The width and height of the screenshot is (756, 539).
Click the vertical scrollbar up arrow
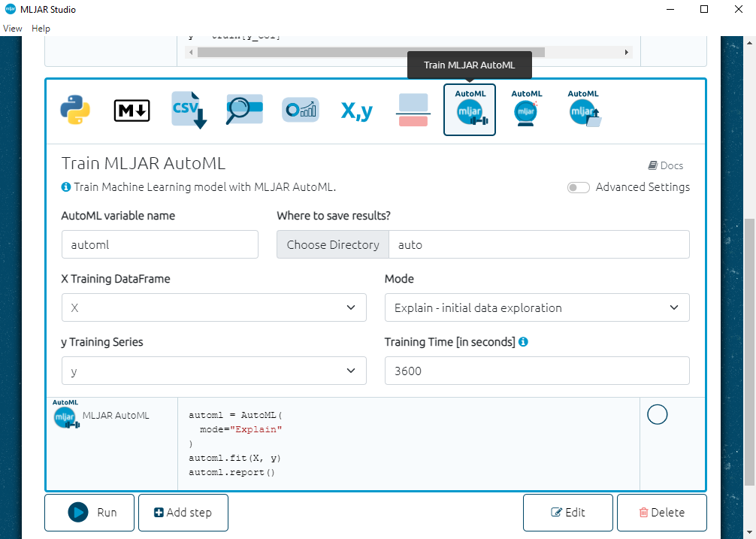point(750,42)
